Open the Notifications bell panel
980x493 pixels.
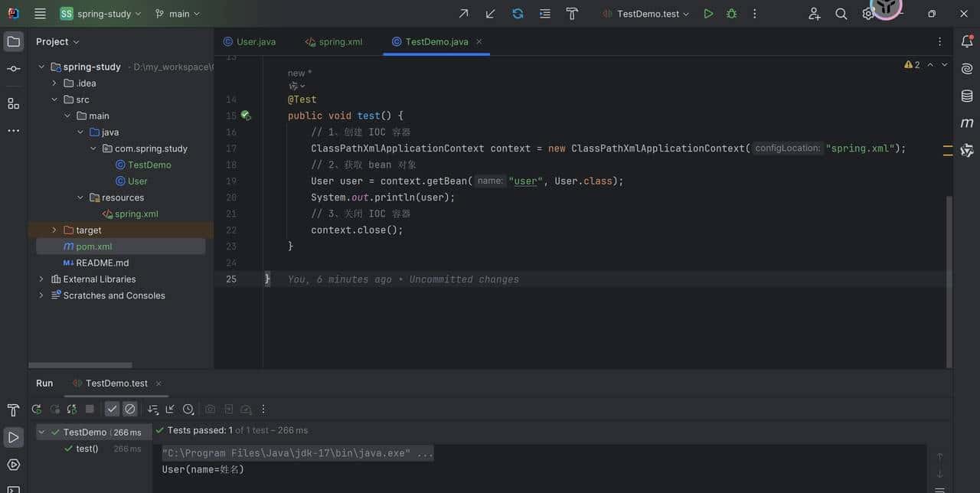pyautogui.click(x=967, y=42)
